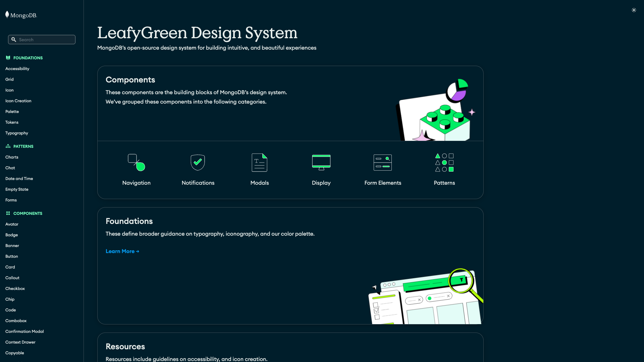Click the Palette page under Foundations
The width and height of the screenshot is (644, 362).
[12, 111]
